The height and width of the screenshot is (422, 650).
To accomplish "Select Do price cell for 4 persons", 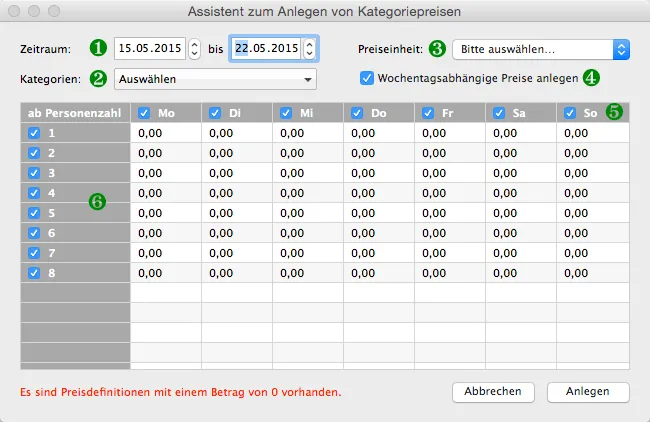I will coord(379,193).
